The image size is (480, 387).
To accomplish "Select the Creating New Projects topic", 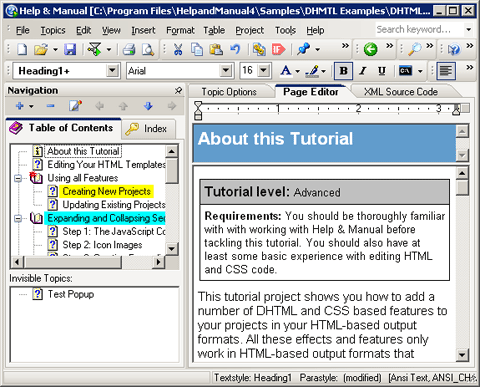I will click(x=106, y=191).
